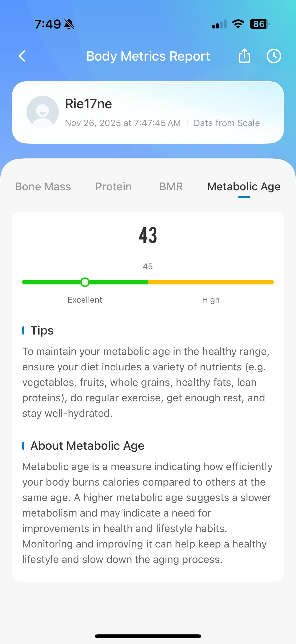
Task: Open measurement history clock icon
Action: click(x=273, y=56)
